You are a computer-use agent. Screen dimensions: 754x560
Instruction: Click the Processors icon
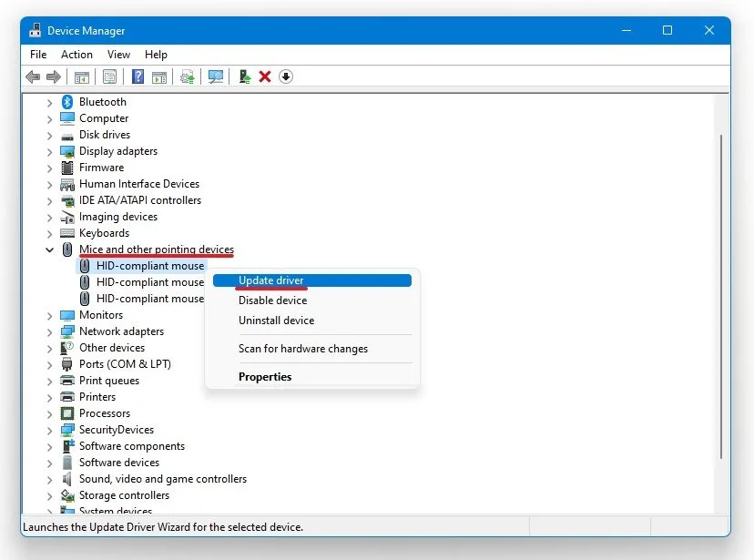coord(66,413)
